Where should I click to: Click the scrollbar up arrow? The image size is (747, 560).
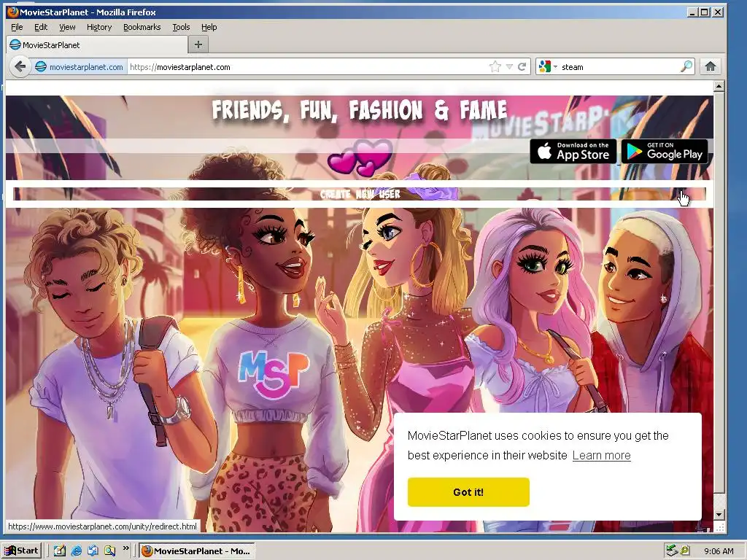tap(719, 86)
